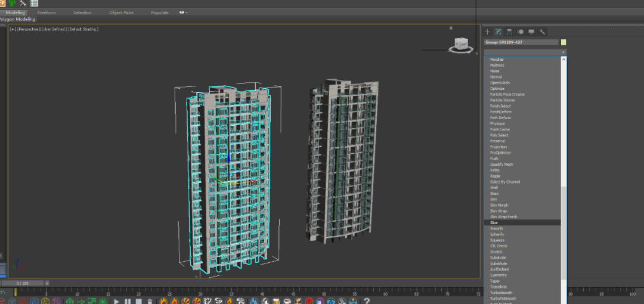This screenshot has width=644, height=304.
Task: Select the OpenSubdiv modifier entry
Action: click(x=500, y=83)
